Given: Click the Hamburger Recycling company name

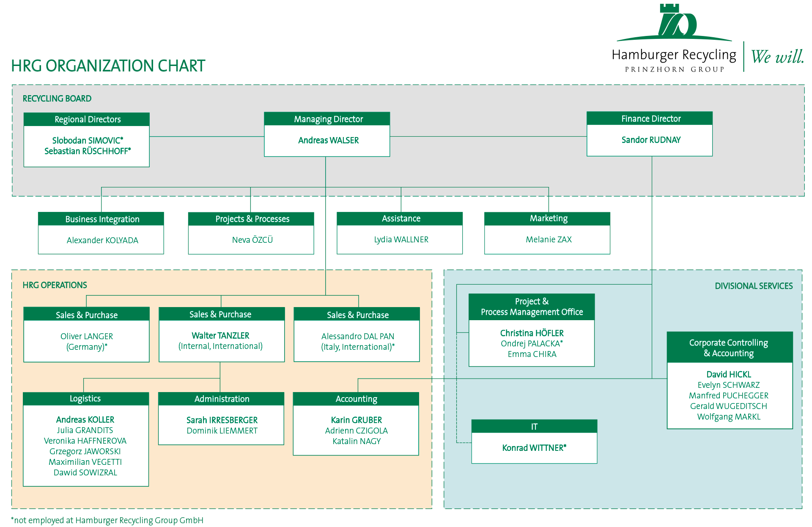Looking at the screenshot, I should [674, 55].
